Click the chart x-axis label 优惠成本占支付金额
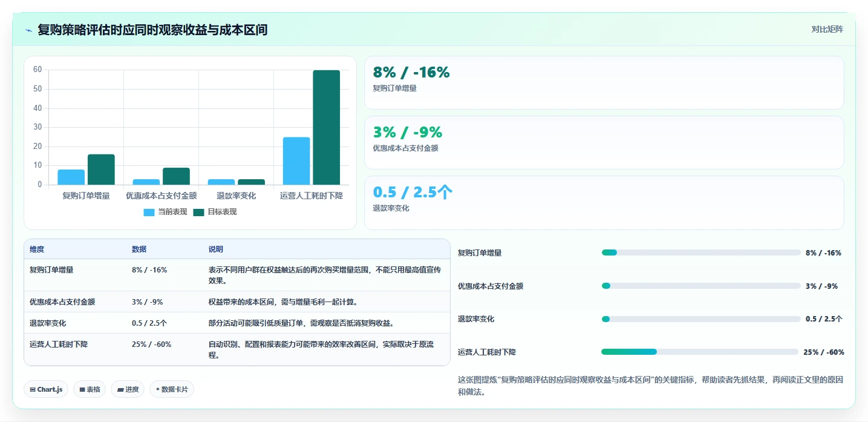The width and height of the screenshot is (868, 422). pyautogui.click(x=161, y=196)
